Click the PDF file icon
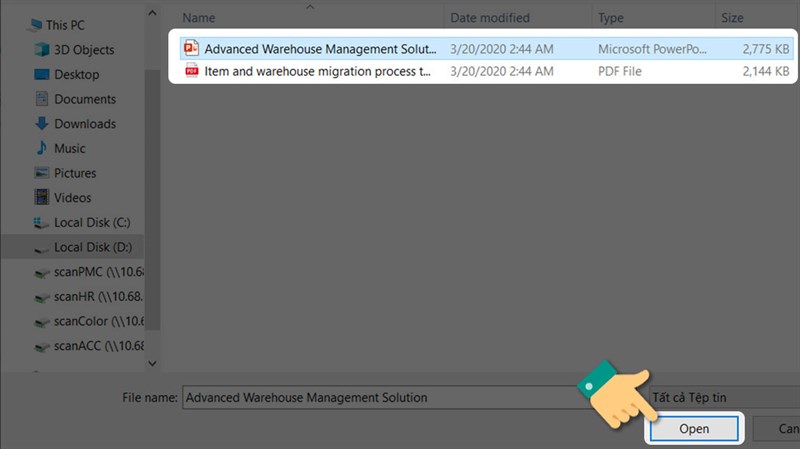 190,71
